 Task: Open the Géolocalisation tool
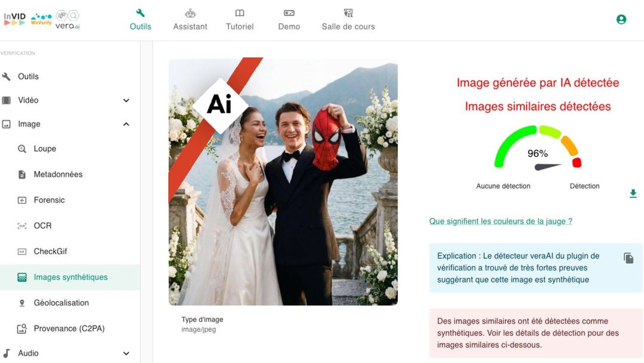(61, 303)
